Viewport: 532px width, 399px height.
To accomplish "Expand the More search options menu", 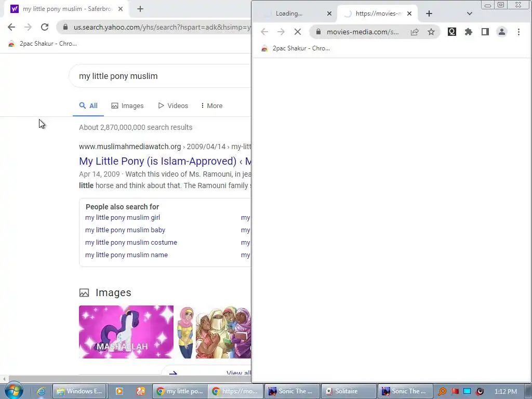I will coord(212,106).
